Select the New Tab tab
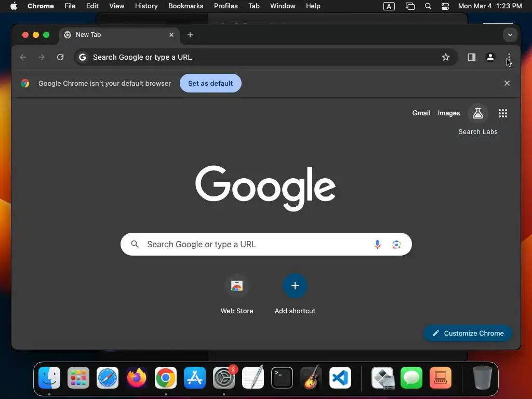Viewport: 532px width, 399px height. (x=119, y=35)
